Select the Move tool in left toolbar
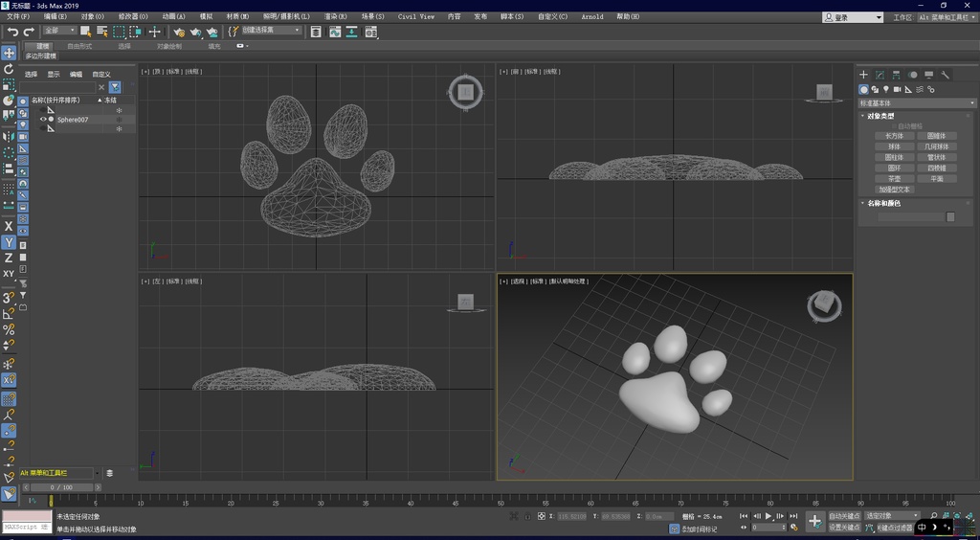This screenshot has height=540, width=980. coord(9,53)
